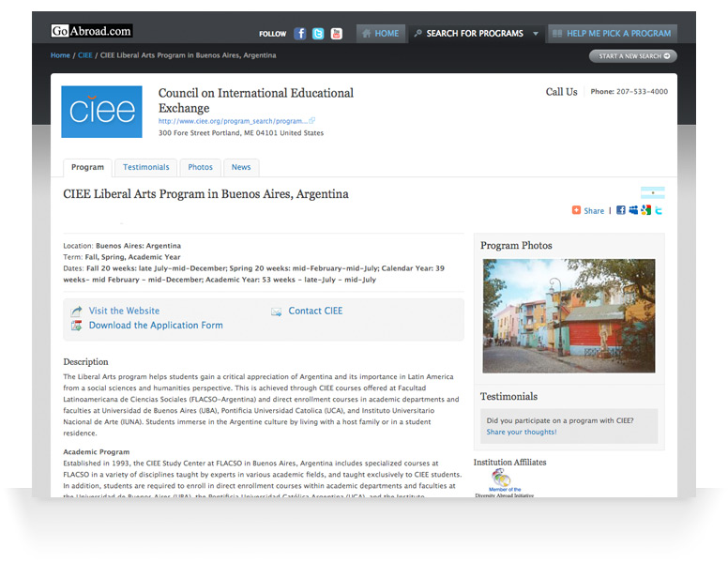This screenshot has height=563, width=728.
Task: Expand the Search For Programs dropdown arrow
Action: click(x=536, y=34)
